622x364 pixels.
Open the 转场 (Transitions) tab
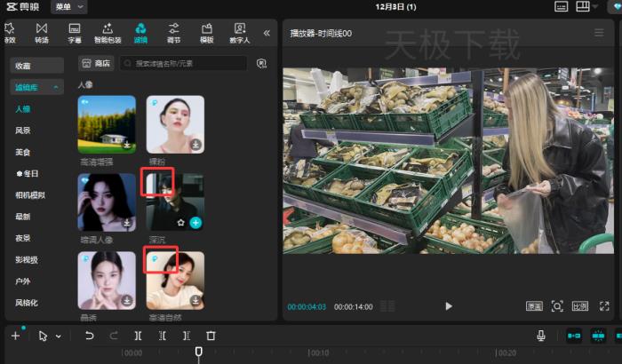pos(42,33)
